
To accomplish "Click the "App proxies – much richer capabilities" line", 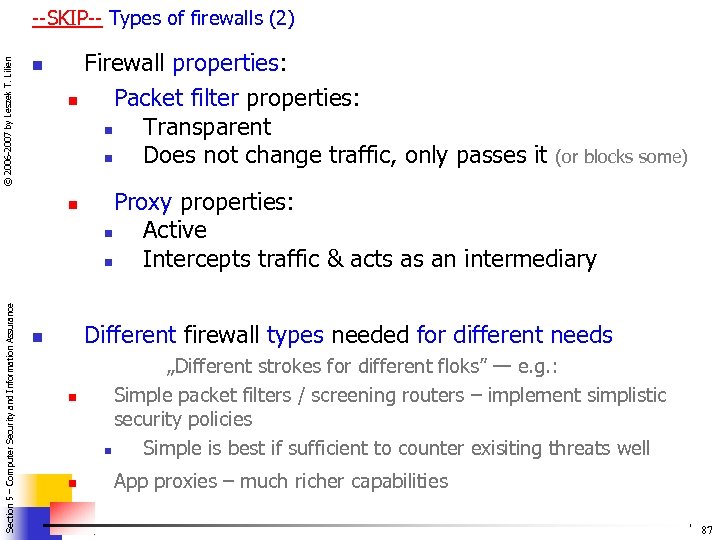I will (x=281, y=481).
